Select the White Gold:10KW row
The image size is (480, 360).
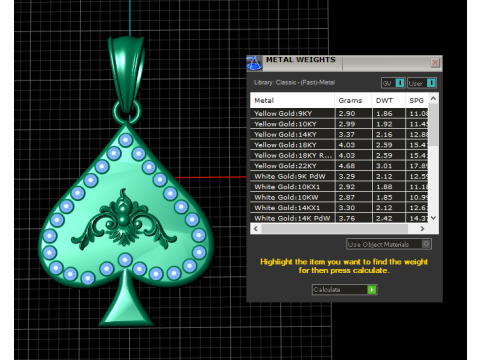pos(339,197)
